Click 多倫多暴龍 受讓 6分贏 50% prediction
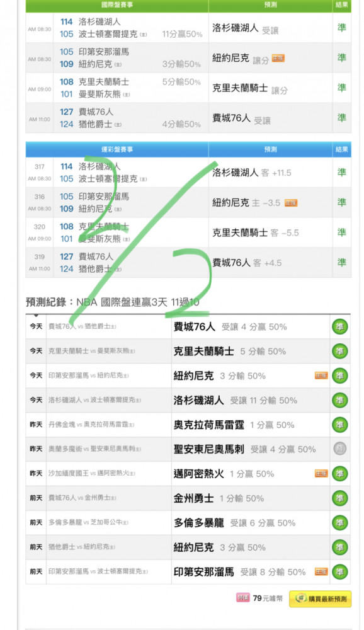This screenshot has width=364, height=630. (235, 523)
